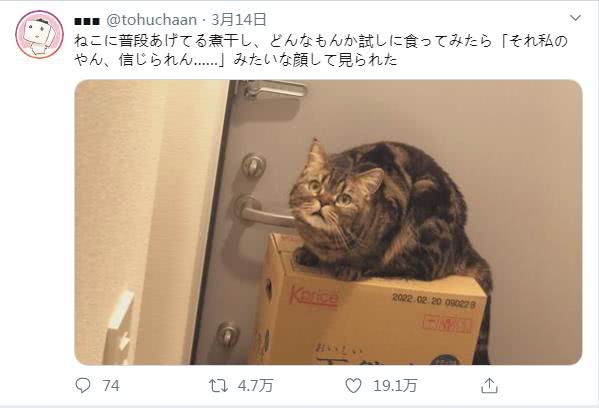Open the cat photo attachment
The image size is (599, 408).
[329, 222]
